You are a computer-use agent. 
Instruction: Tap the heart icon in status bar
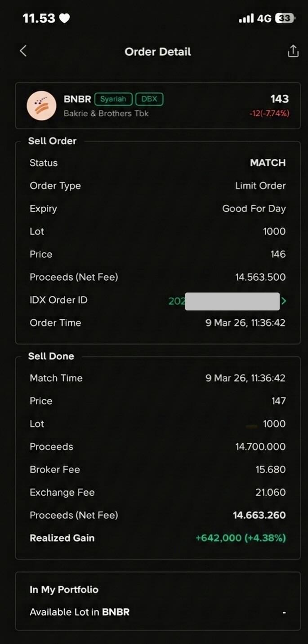pos(65,18)
